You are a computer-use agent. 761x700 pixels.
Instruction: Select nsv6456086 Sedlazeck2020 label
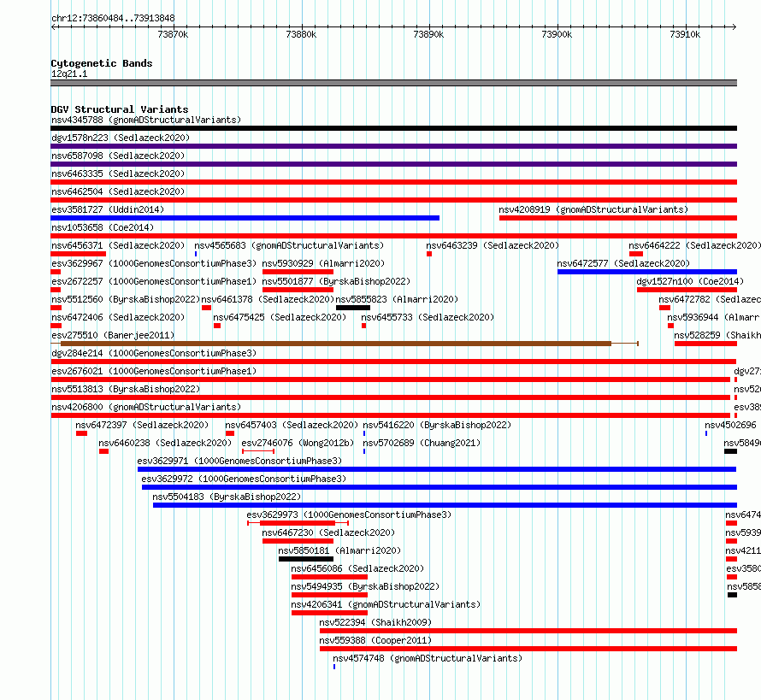tap(357, 568)
